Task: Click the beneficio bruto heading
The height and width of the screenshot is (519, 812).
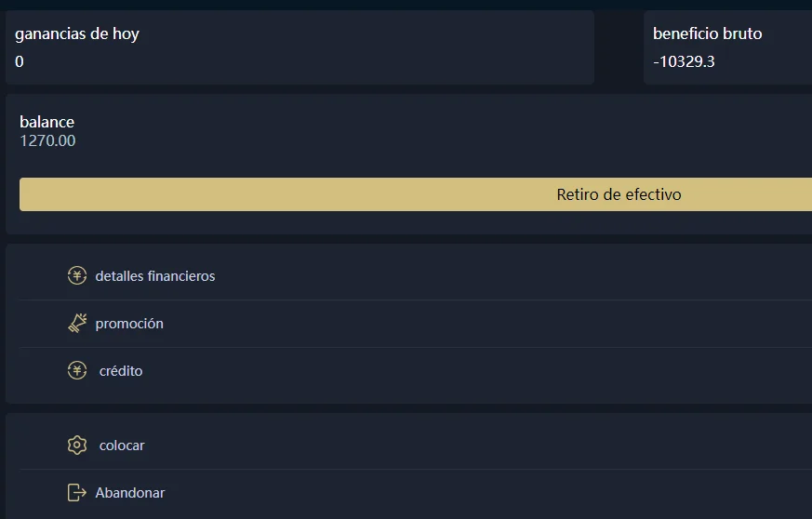Action: (x=707, y=34)
